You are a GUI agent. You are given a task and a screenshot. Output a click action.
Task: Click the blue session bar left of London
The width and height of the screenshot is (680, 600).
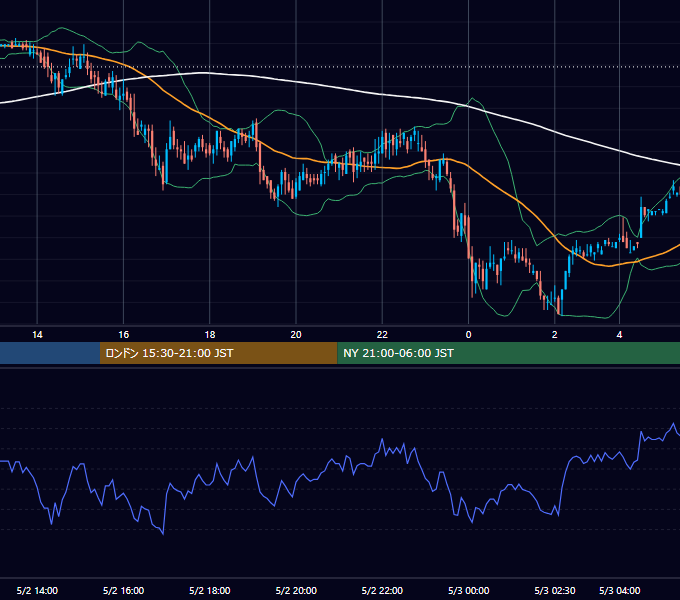pos(50,353)
